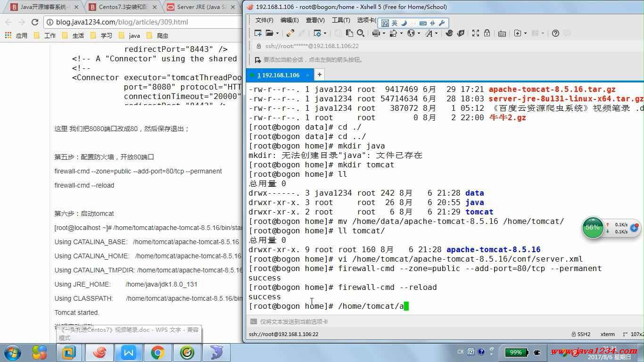The height and width of the screenshot is (362, 644).
Task: Open session properties gear icon
Action: (317, 33)
